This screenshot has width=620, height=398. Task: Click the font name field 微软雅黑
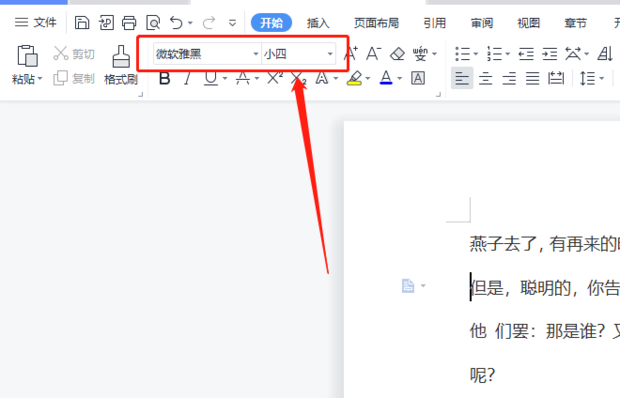203,54
